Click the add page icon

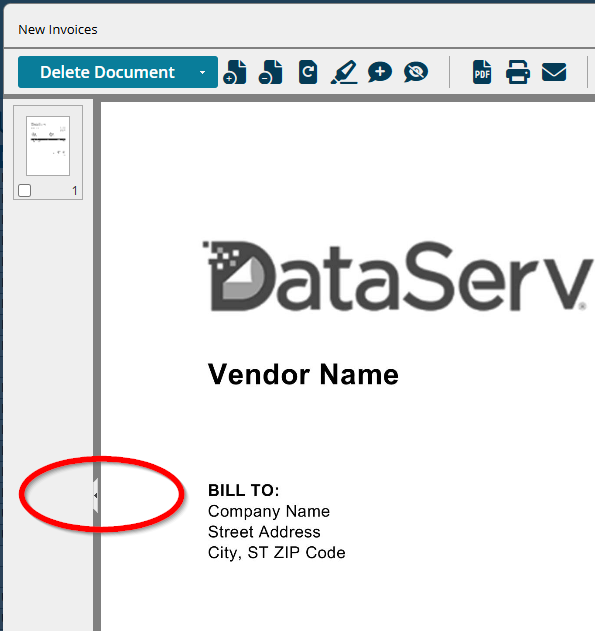pos(235,72)
